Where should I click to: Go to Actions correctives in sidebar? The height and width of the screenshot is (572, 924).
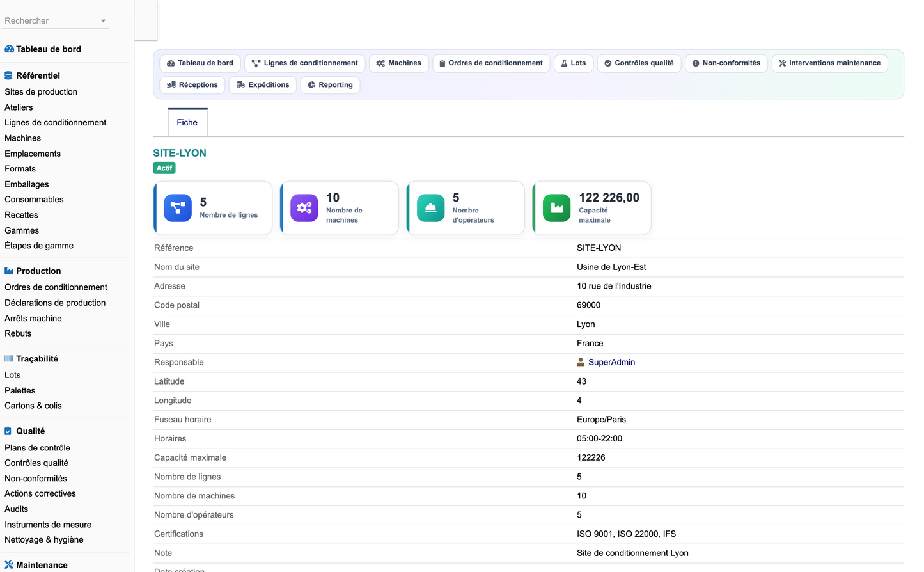40,493
